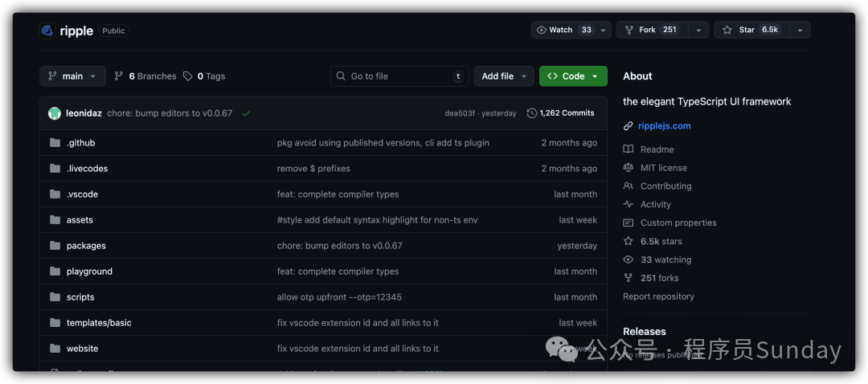Click the Activity pulse icon

click(x=628, y=205)
